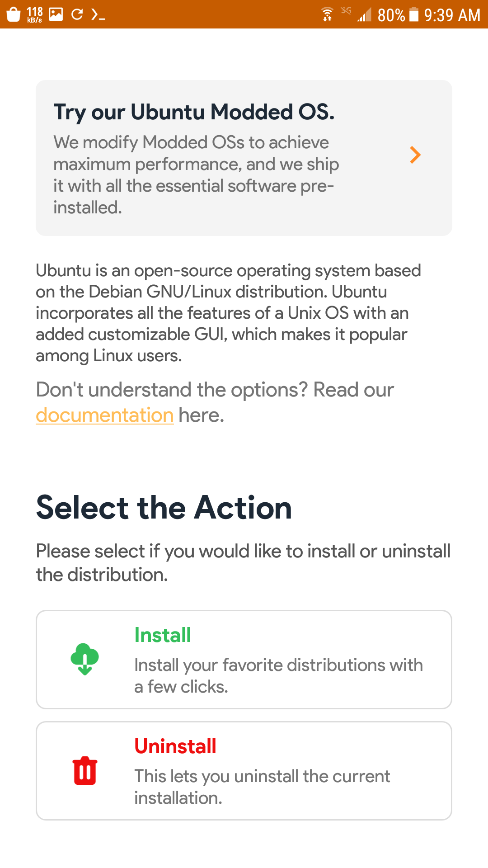The height and width of the screenshot is (868, 488).
Task: Select the green Install title
Action: coord(163,635)
